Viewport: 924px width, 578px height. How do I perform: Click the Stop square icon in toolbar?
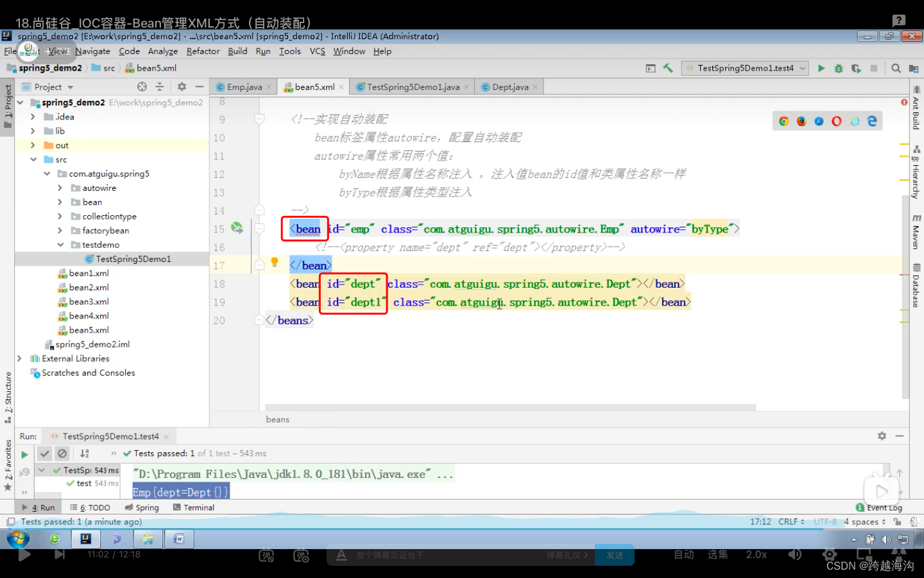pos(873,68)
